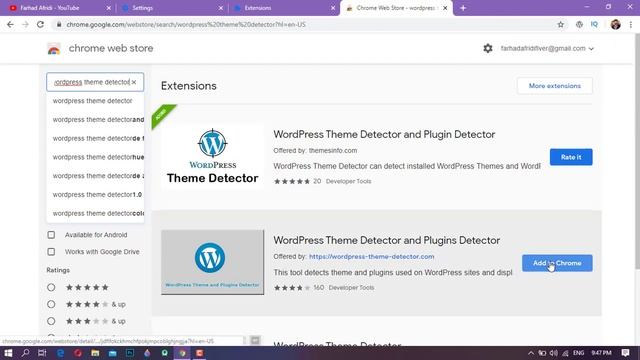Select the three stars & up filter
This screenshot has height=360, width=640.
[51, 321]
